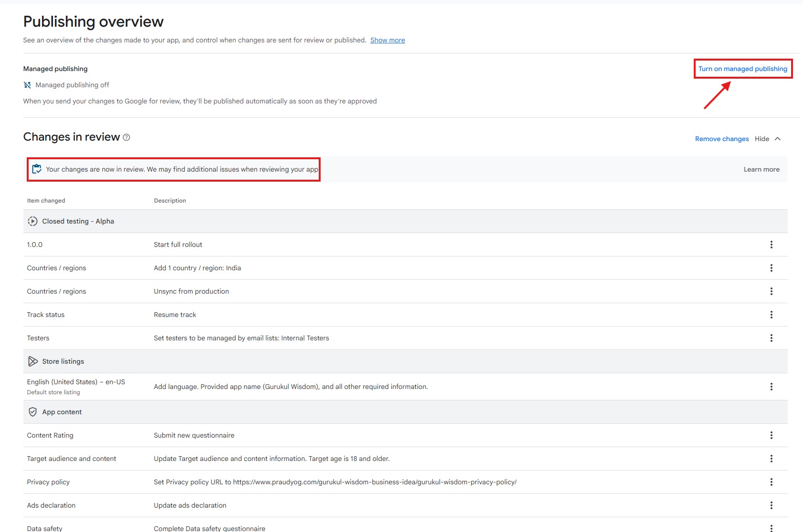Screen dimensions: 803x532
Task: Open three-dot menu for Track status row
Action: click(771, 315)
